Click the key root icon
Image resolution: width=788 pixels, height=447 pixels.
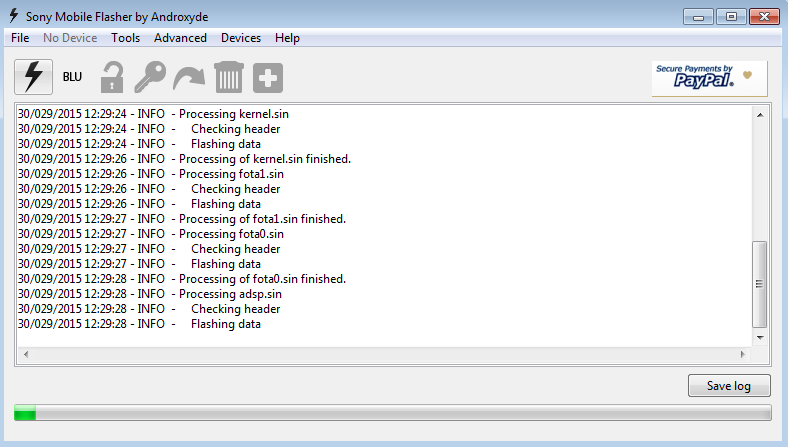pyautogui.click(x=150, y=77)
